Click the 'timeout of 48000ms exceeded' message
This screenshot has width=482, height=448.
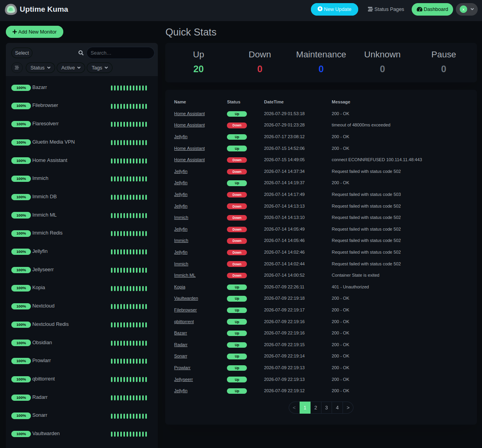tap(361, 125)
